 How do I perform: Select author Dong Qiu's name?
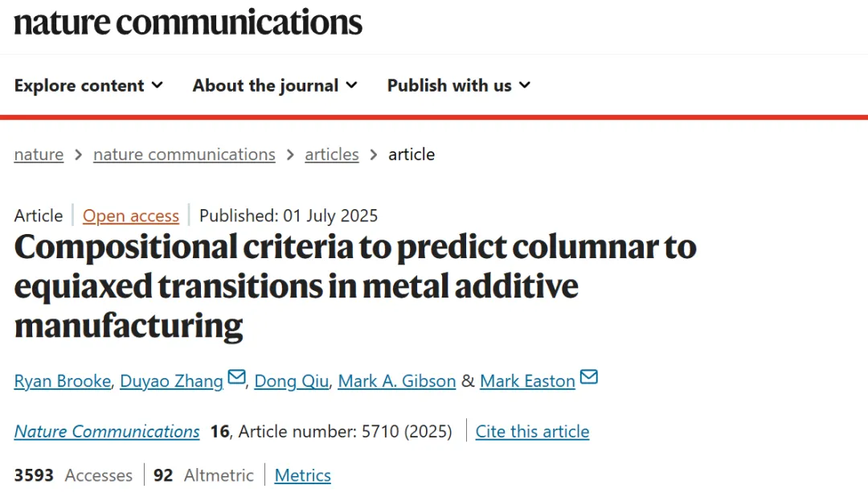(x=292, y=381)
